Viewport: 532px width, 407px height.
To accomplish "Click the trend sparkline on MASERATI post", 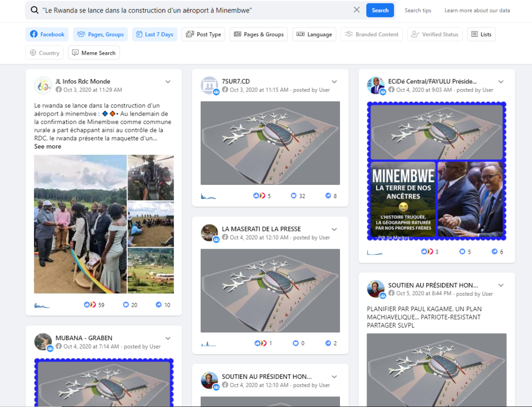I will tap(208, 344).
